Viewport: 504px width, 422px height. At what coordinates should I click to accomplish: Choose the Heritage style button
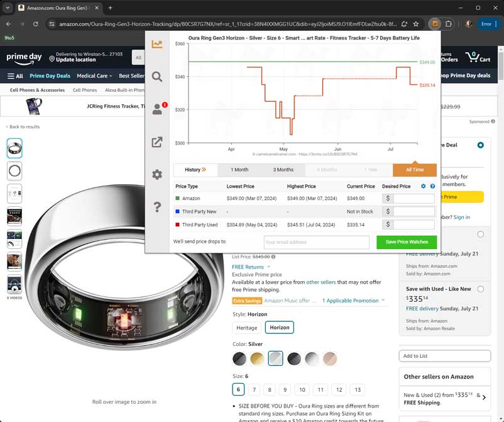[246, 328]
